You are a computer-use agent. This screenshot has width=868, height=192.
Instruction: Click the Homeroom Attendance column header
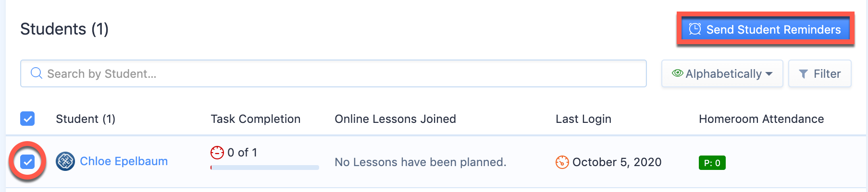pos(761,119)
